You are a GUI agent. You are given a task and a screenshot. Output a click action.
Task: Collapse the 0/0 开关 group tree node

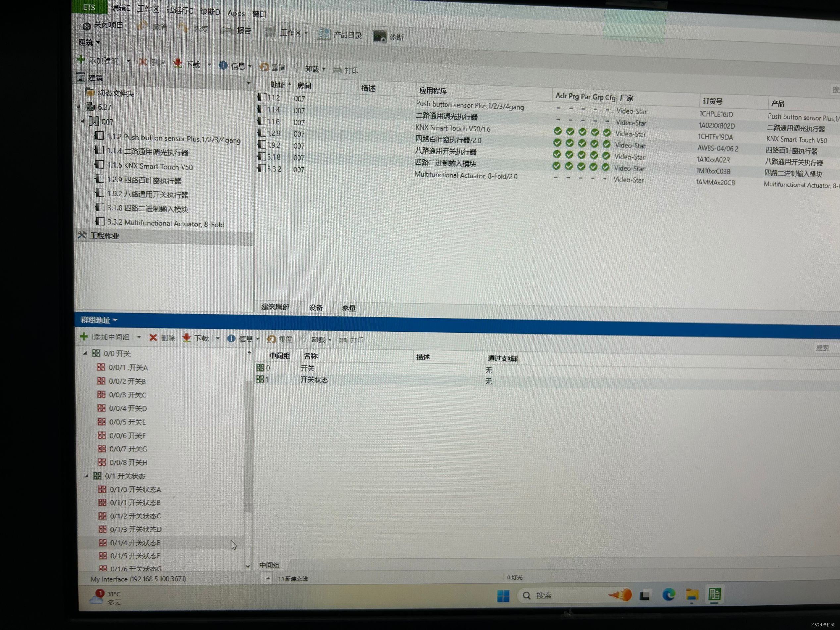coord(85,353)
